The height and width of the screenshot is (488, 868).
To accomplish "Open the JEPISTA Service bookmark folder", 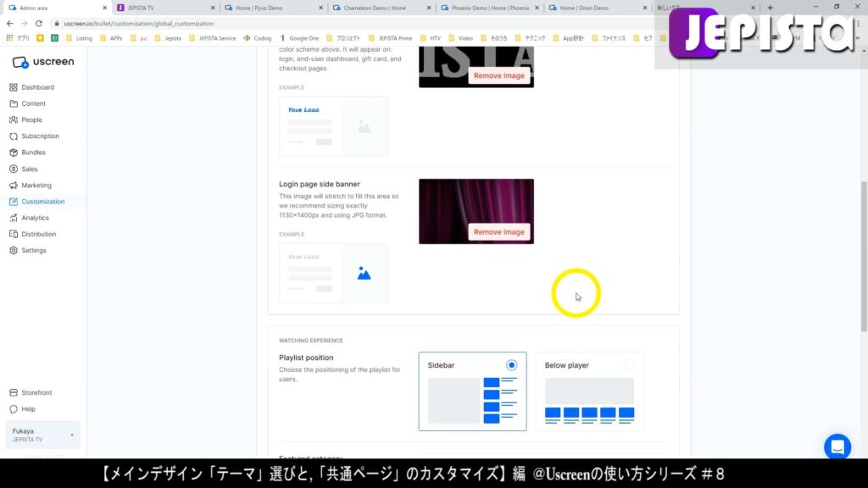I will pos(212,38).
